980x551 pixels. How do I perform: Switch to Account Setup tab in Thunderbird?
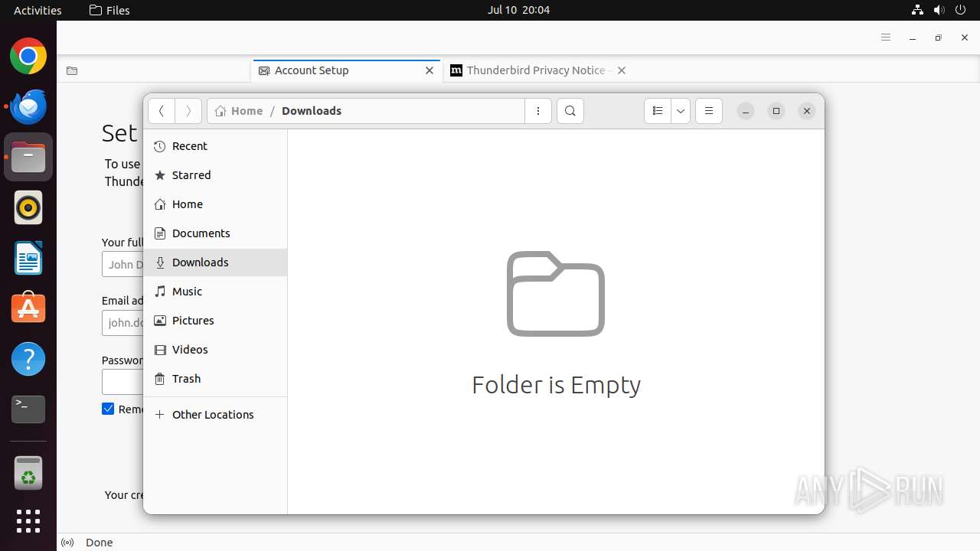point(346,70)
